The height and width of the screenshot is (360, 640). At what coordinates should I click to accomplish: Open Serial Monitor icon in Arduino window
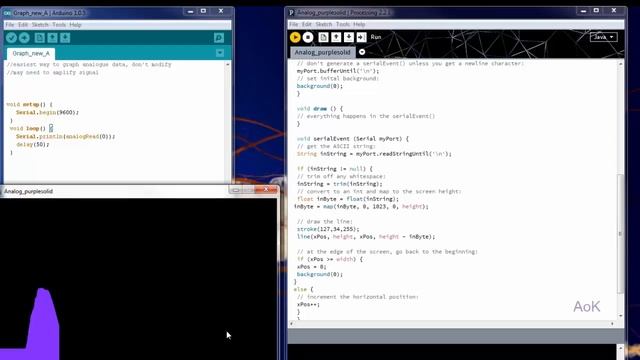219,38
